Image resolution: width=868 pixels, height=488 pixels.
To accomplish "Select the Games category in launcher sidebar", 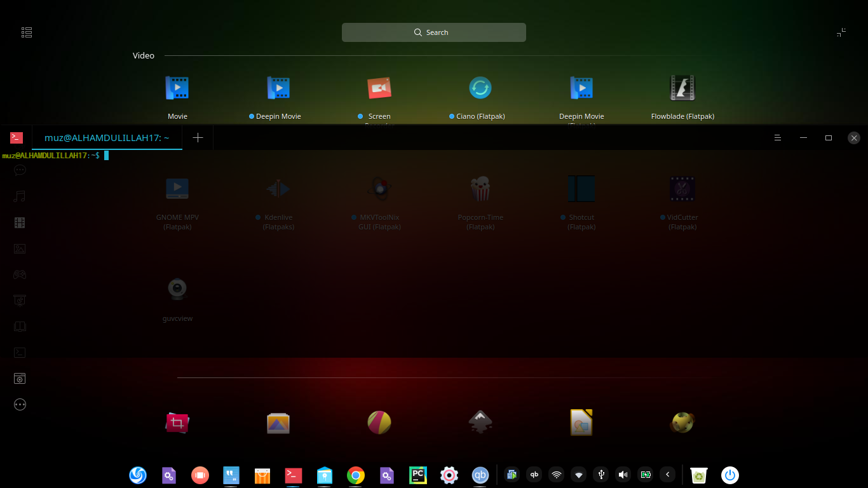I will pos(19,274).
